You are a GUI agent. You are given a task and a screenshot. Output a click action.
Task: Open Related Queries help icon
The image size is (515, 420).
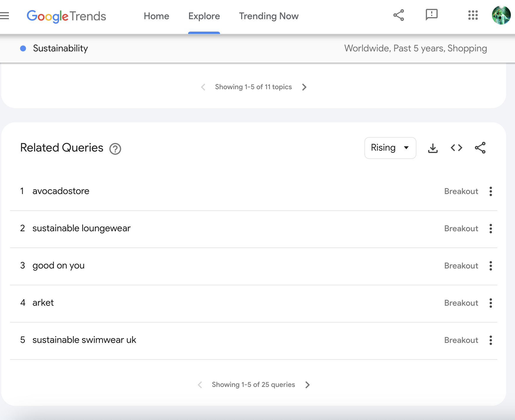[115, 149]
